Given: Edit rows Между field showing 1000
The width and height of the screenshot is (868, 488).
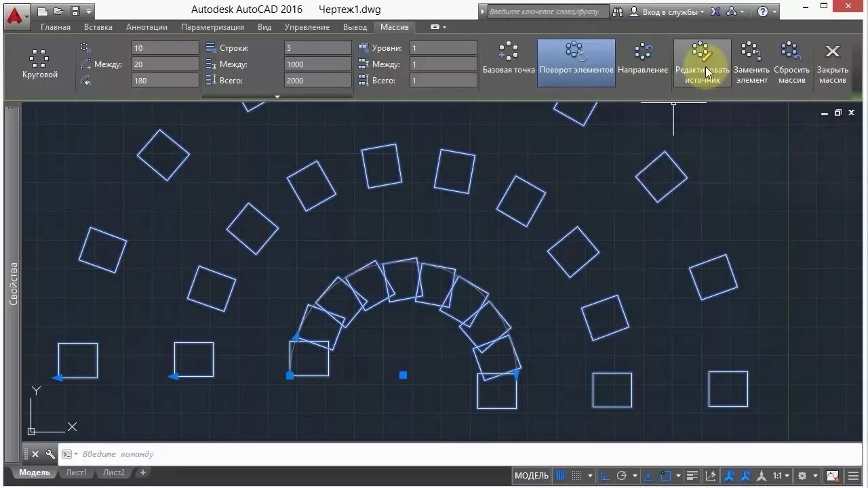Looking at the screenshot, I should click(x=318, y=64).
